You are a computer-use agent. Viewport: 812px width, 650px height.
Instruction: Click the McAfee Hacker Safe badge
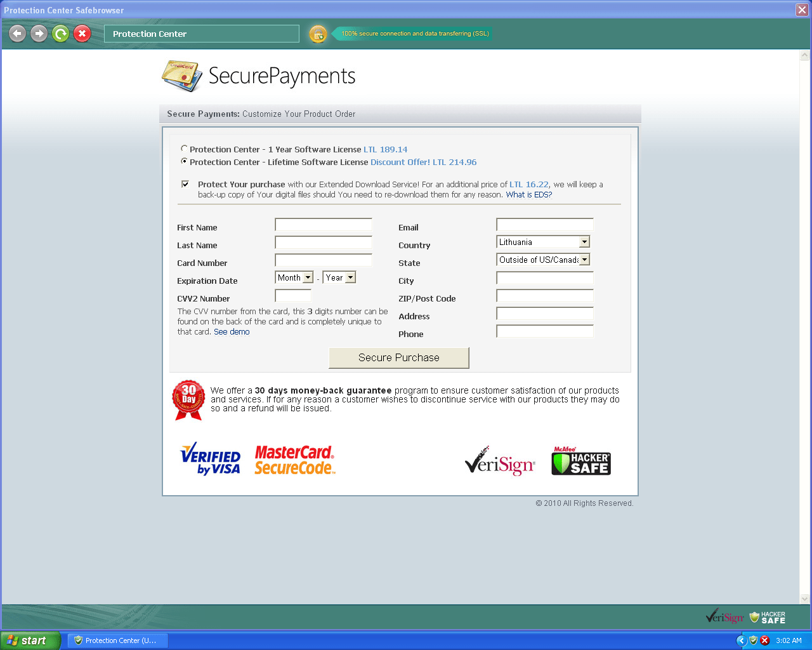pos(580,461)
